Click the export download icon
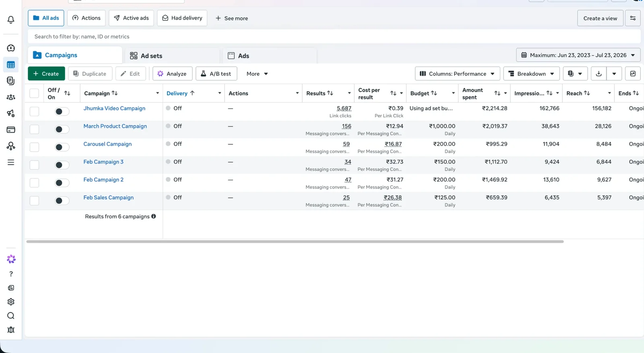The image size is (644, 353). (x=599, y=74)
